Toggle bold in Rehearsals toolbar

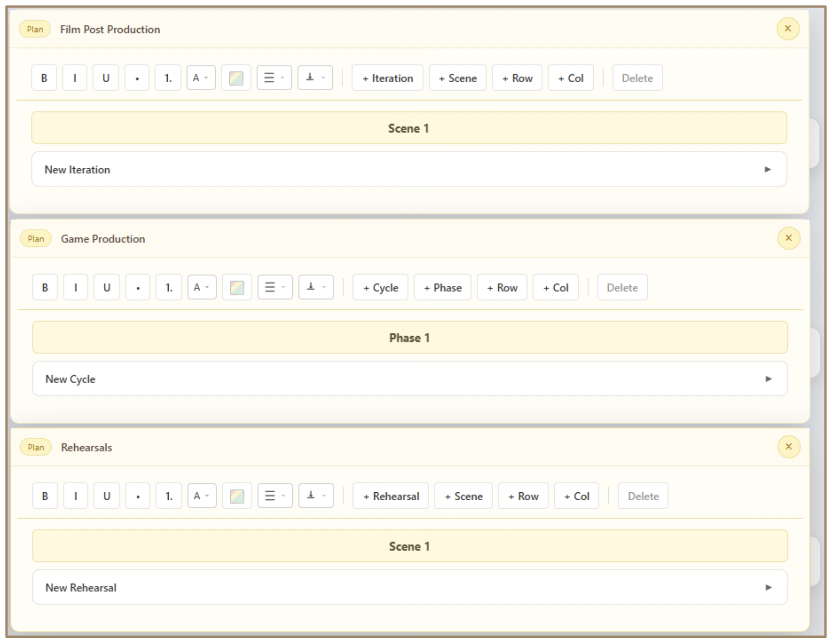coord(45,496)
